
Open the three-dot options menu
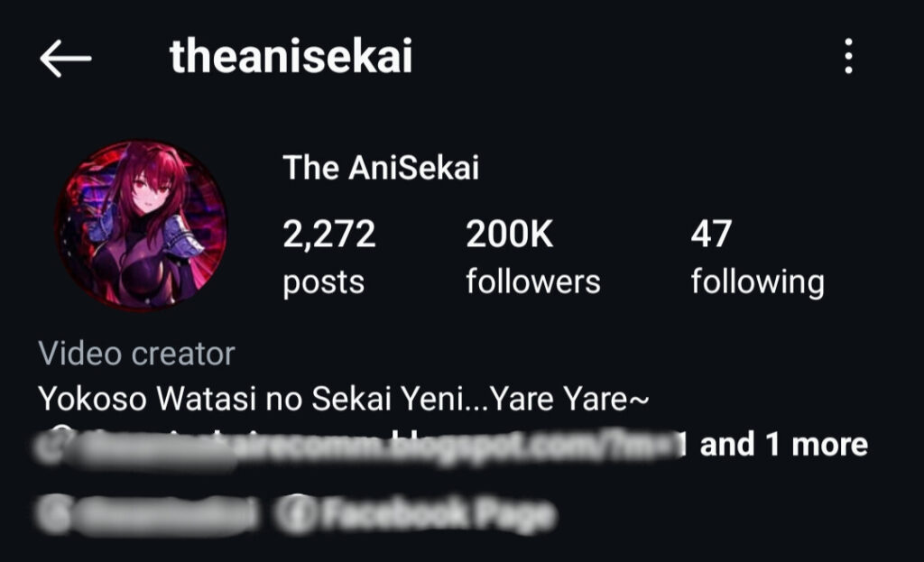(x=848, y=56)
